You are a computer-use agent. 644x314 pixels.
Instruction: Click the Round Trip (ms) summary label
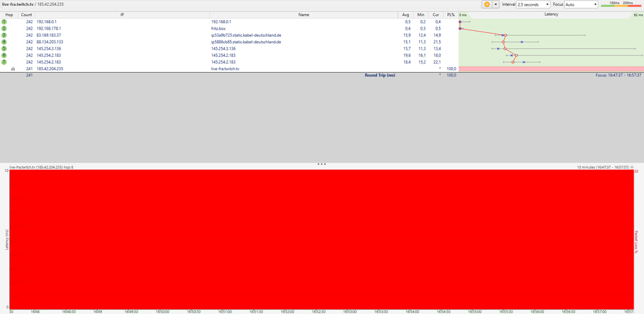pos(380,75)
